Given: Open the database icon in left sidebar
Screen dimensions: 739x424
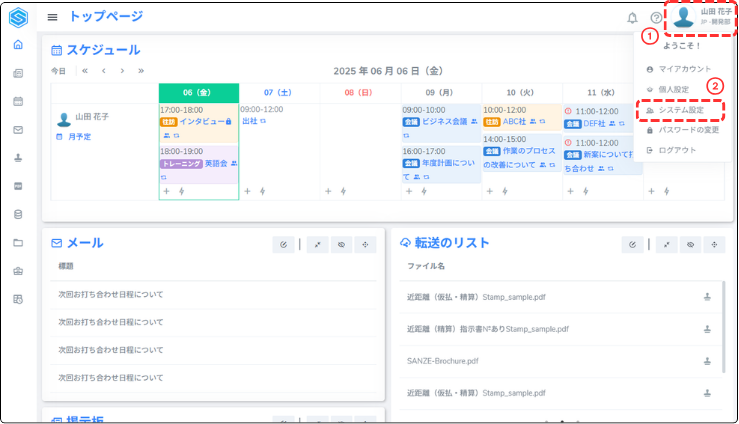Looking at the screenshot, I should tap(18, 214).
